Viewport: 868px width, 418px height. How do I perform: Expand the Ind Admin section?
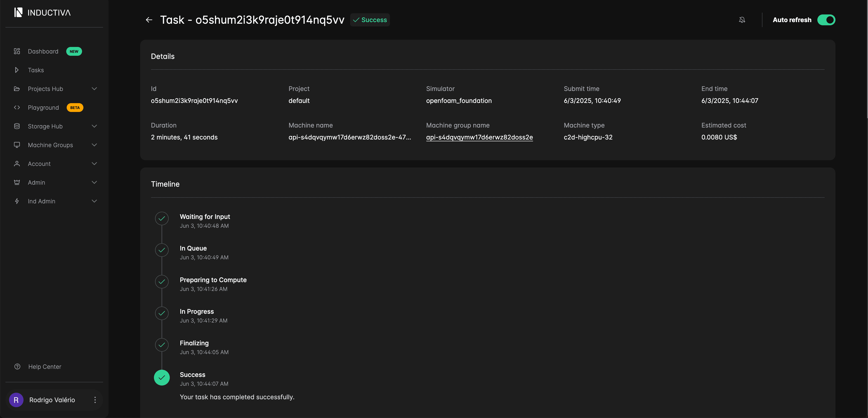[x=94, y=201]
